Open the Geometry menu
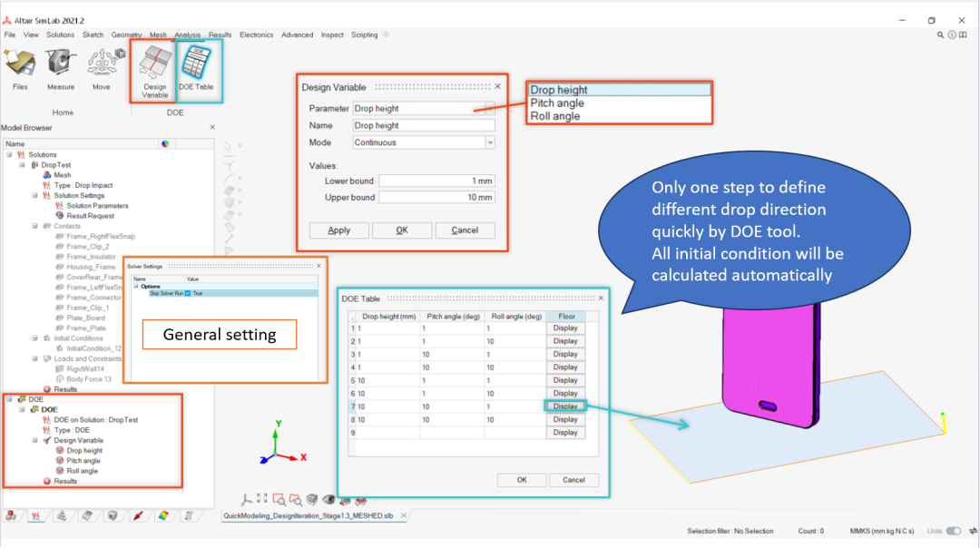The width and height of the screenshot is (980, 548). coord(126,34)
